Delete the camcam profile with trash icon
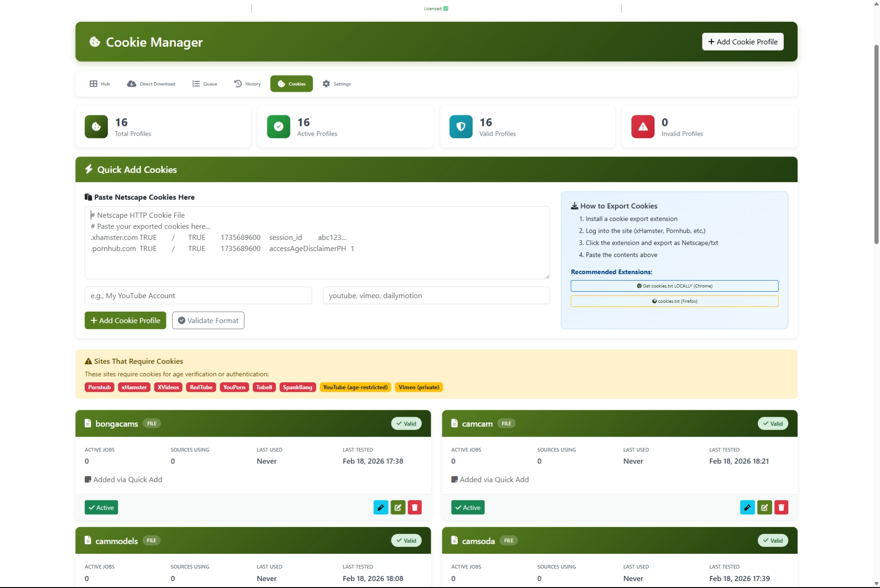 [781, 507]
